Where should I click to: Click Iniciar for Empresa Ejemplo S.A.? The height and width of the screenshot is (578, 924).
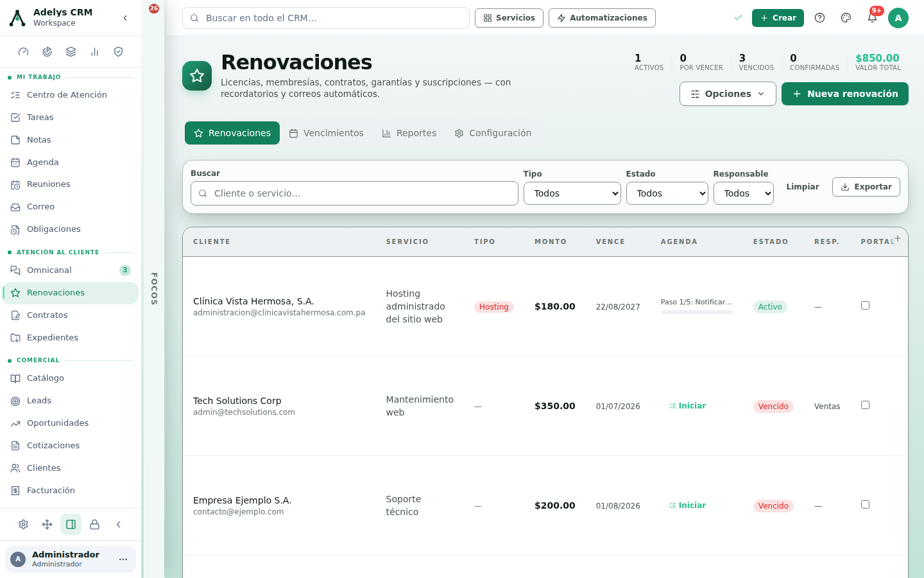(687, 505)
